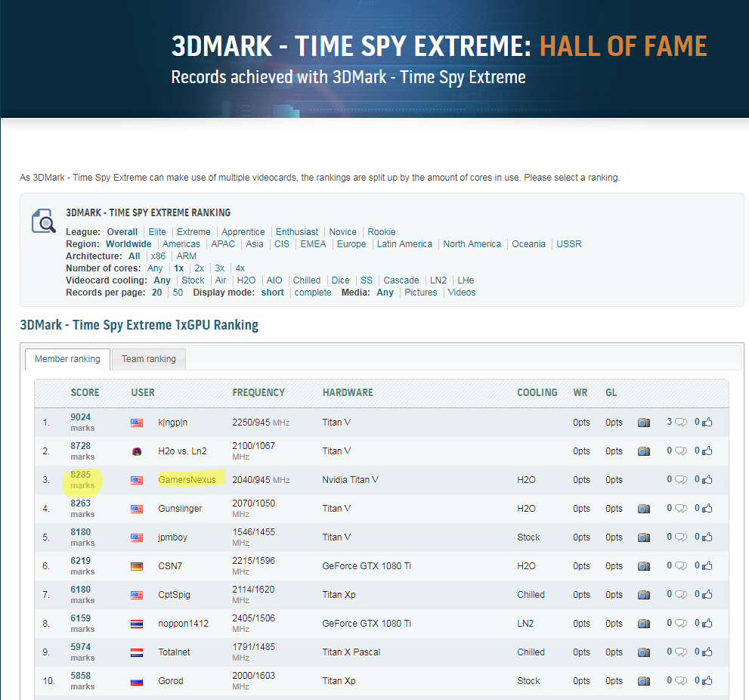The image size is (749, 700).
Task: Click the camera icon in Gunslinger's row
Action: [643, 509]
